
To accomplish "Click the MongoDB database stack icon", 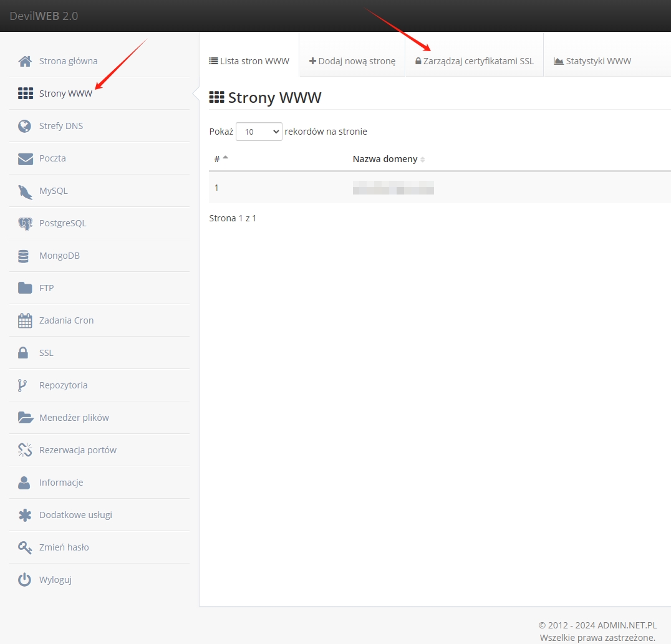I will point(24,256).
